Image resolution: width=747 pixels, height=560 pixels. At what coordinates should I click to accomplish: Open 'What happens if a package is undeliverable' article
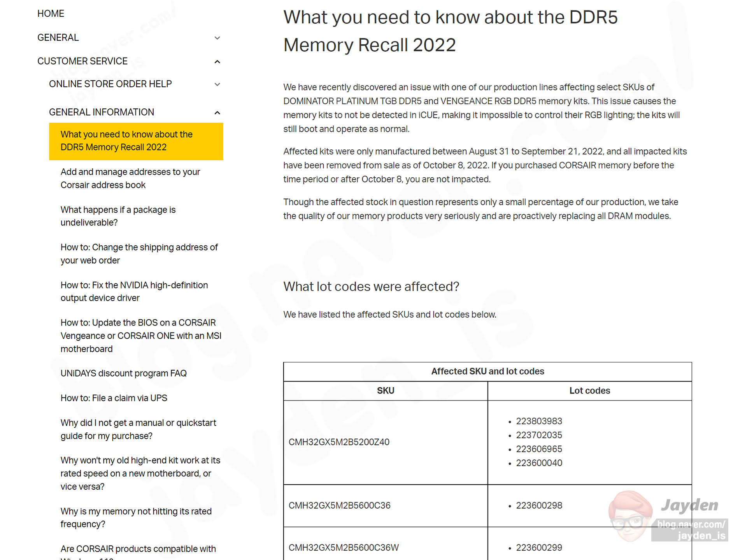[118, 216]
